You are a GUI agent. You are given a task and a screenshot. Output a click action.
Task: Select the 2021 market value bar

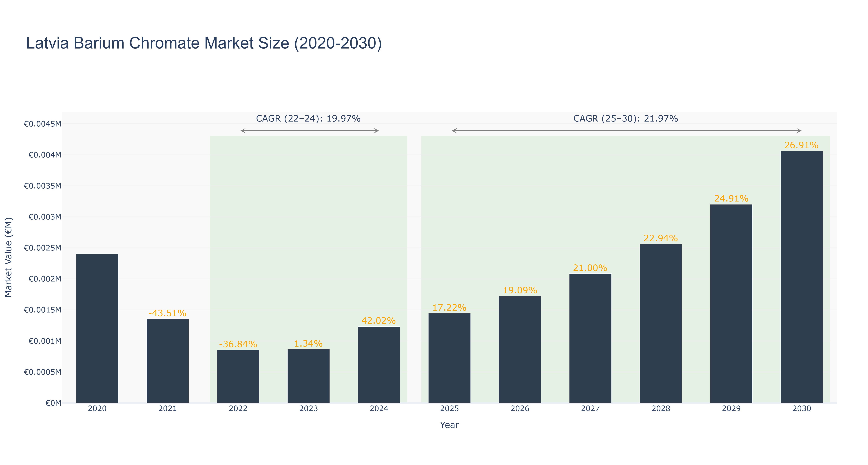tap(167, 361)
